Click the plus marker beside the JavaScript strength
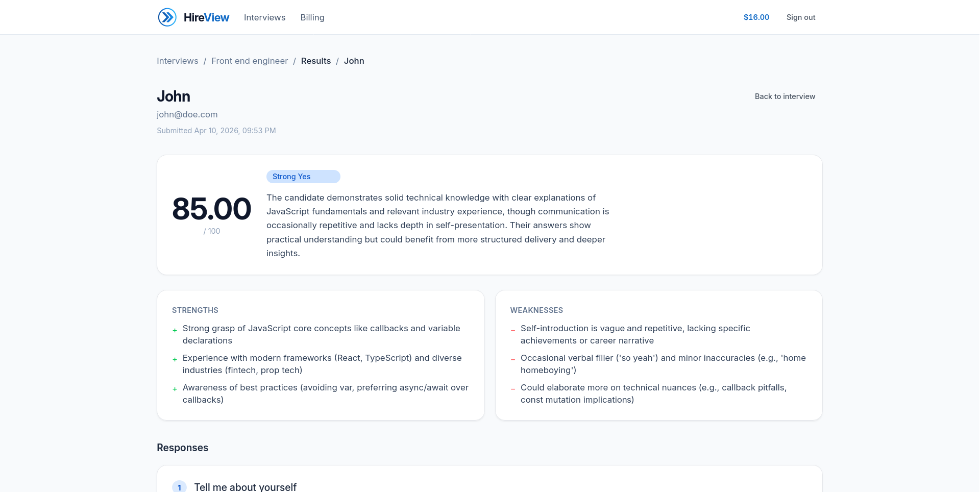Screen dimensions: 980x492 174,330
